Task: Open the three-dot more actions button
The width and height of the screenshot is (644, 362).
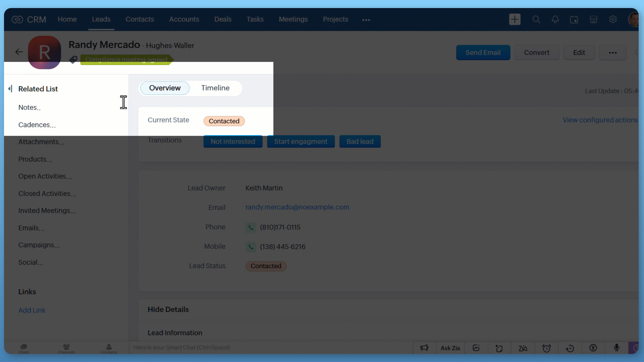Action: click(x=612, y=53)
